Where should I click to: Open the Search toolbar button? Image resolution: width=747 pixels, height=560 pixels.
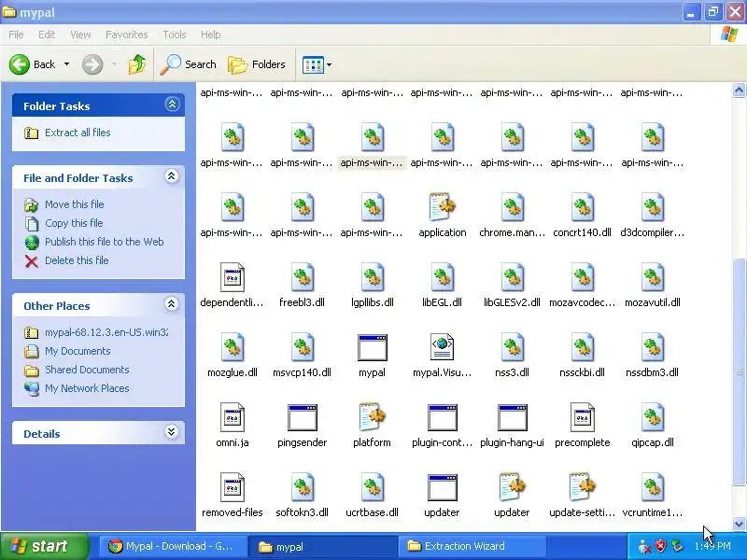(x=189, y=64)
